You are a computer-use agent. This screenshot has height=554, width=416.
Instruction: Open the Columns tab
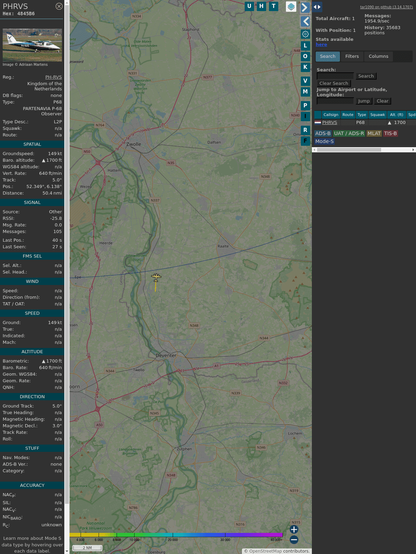(x=378, y=56)
